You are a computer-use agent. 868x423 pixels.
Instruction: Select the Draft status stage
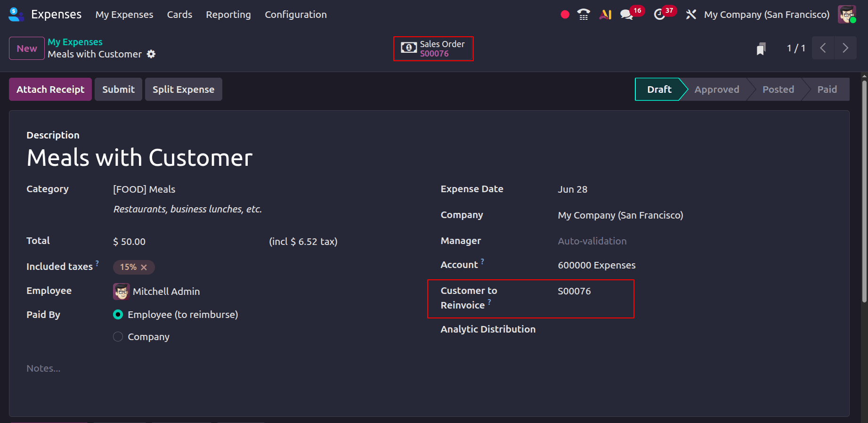659,89
